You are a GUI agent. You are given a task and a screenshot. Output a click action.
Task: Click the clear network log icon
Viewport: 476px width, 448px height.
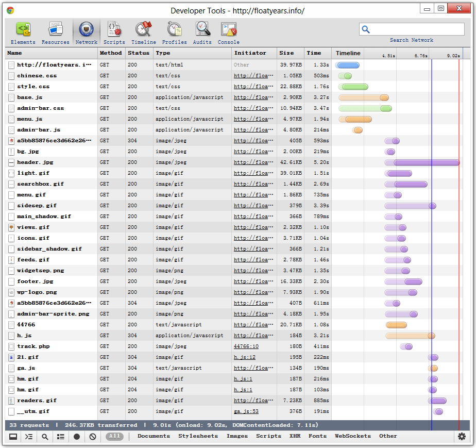(93, 437)
